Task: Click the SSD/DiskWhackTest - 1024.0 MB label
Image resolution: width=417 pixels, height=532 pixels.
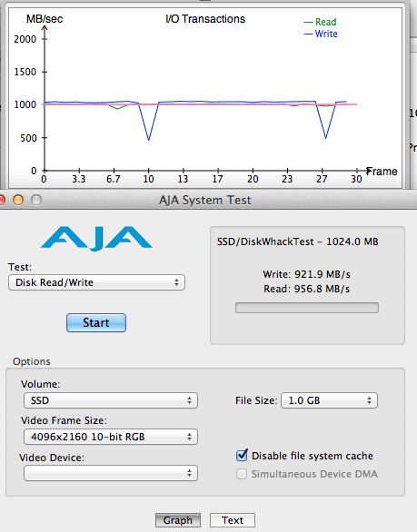Action: click(x=297, y=241)
